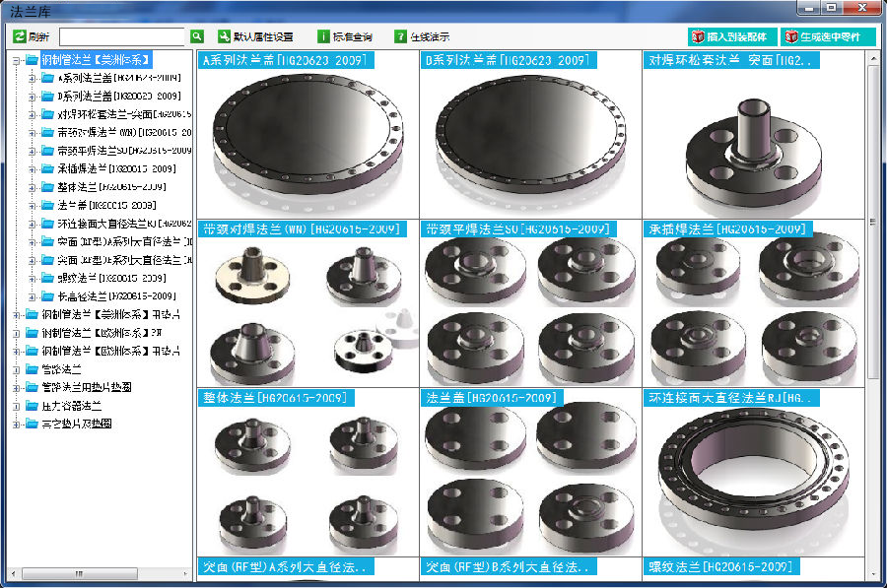The height and width of the screenshot is (588, 887).
Task: Expand the 管路法兰 tree node
Action: pyautogui.click(x=17, y=369)
